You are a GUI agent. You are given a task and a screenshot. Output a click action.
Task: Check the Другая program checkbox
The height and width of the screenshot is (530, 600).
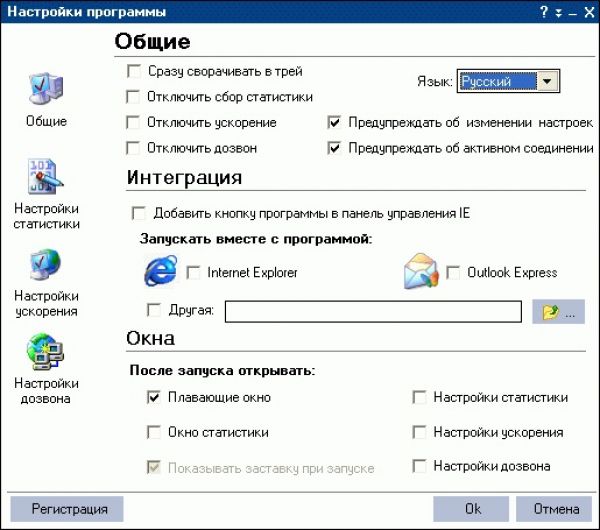[x=154, y=310]
